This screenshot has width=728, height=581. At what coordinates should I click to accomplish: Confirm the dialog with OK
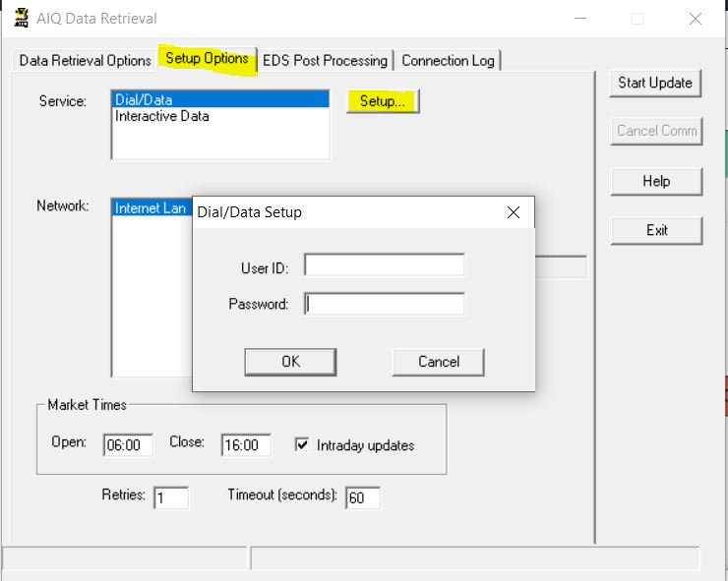(x=290, y=361)
